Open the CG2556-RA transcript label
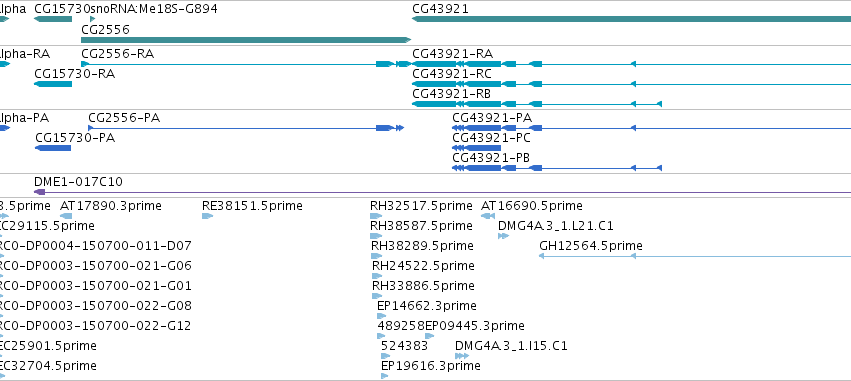Viewport: 851px width, 381px height. pyautogui.click(x=117, y=54)
